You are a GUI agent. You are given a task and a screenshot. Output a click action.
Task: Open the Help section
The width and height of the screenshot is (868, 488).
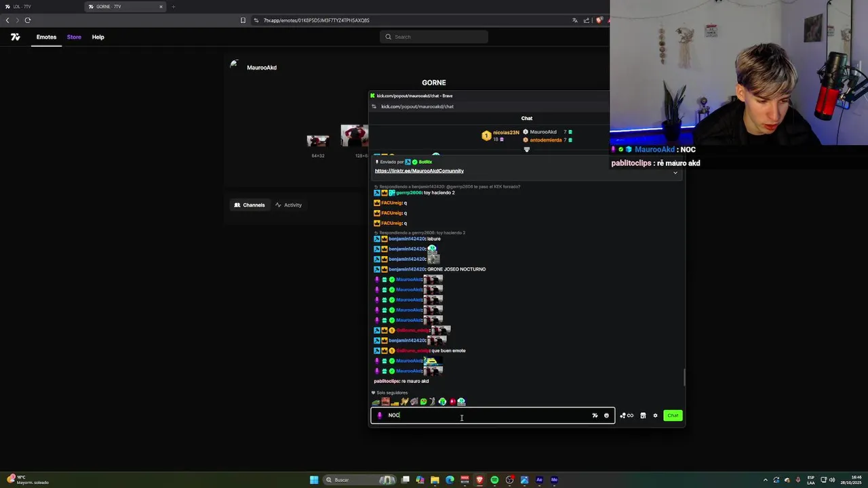(98, 37)
